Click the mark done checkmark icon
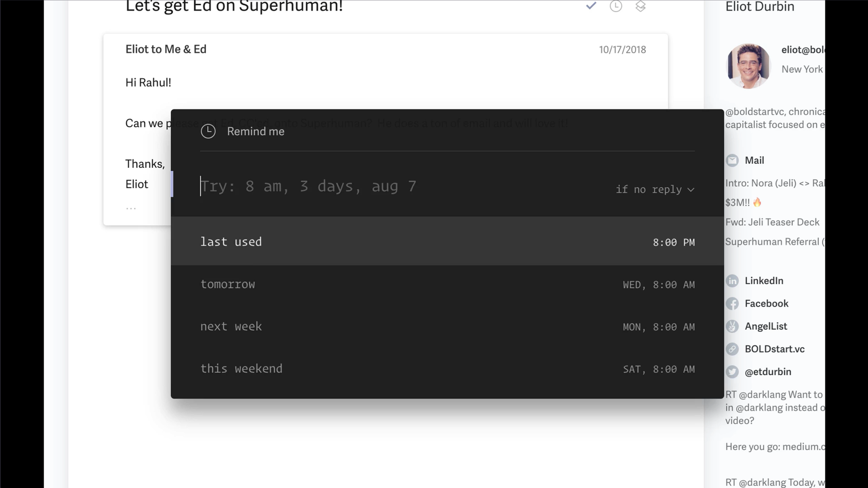868x488 pixels. (x=591, y=6)
